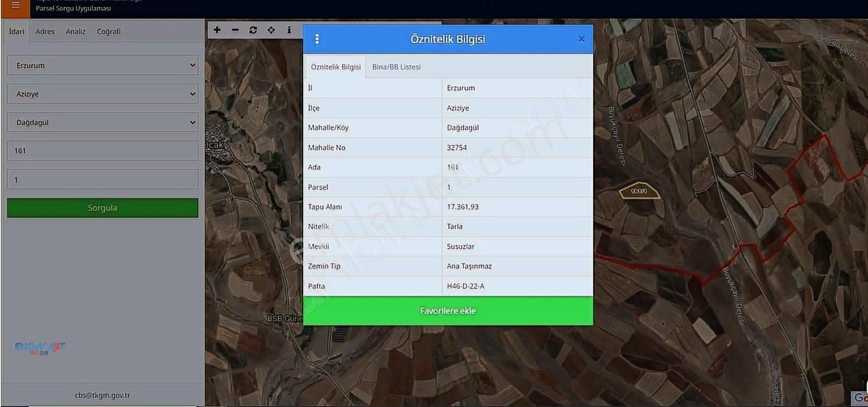Viewport: 868px width, 407px height.
Task: Expand the Dağdagül neighborhood dropdown
Action: 103,122
